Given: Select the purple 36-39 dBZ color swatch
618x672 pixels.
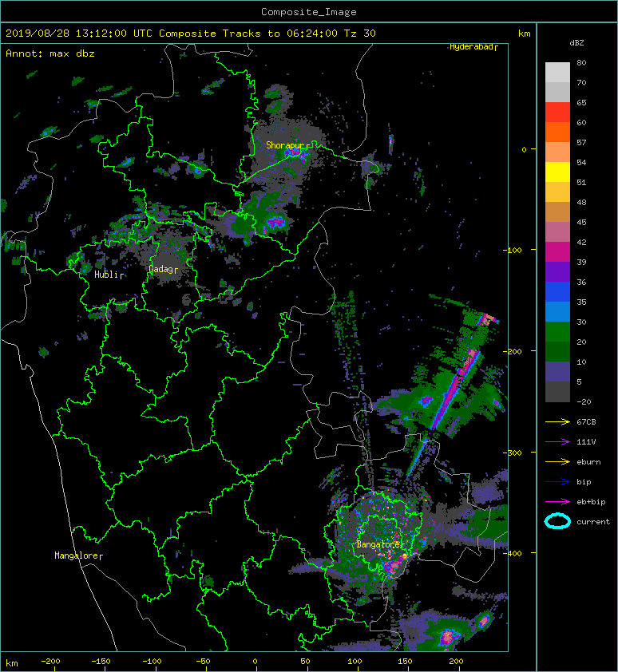Looking at the screenshot, I should (557, 272).
